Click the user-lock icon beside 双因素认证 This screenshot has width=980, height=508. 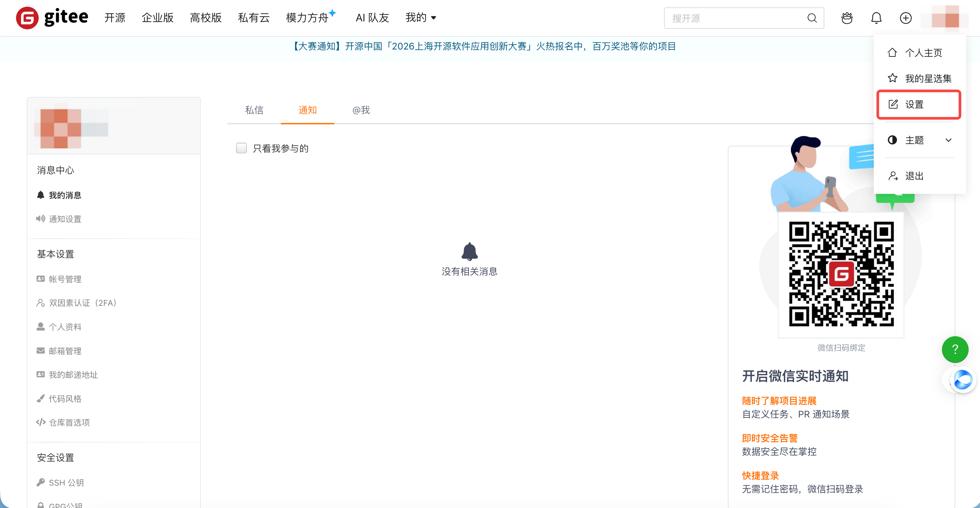coord(40,303)
